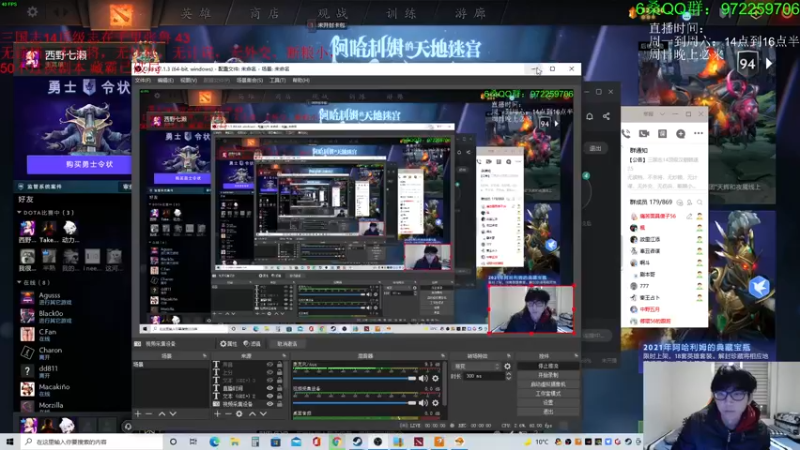Image resolution: width=800 pixels, height=450 pixels.
Task: Toggle lock on 直播时间 source
Action: coord(280,388)
